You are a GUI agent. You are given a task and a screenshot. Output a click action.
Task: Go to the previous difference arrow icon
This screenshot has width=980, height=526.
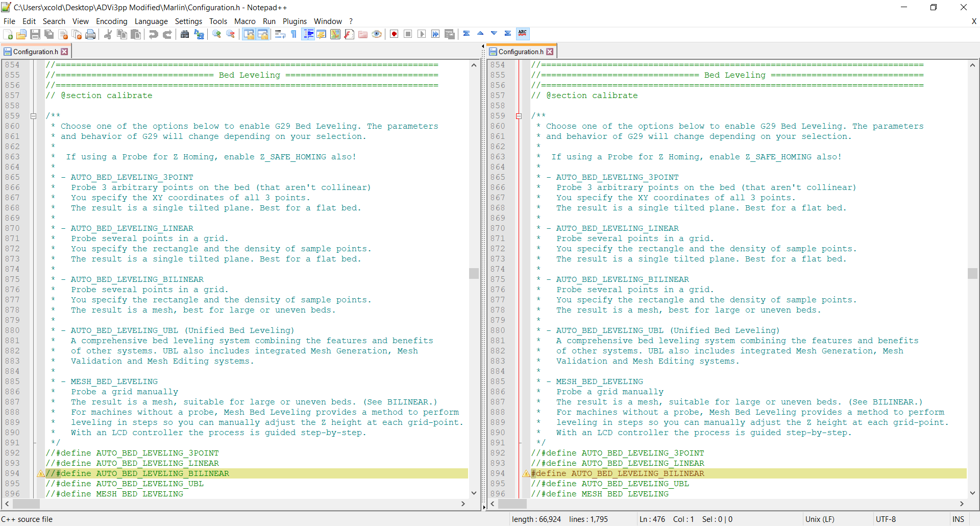[480, 34]
